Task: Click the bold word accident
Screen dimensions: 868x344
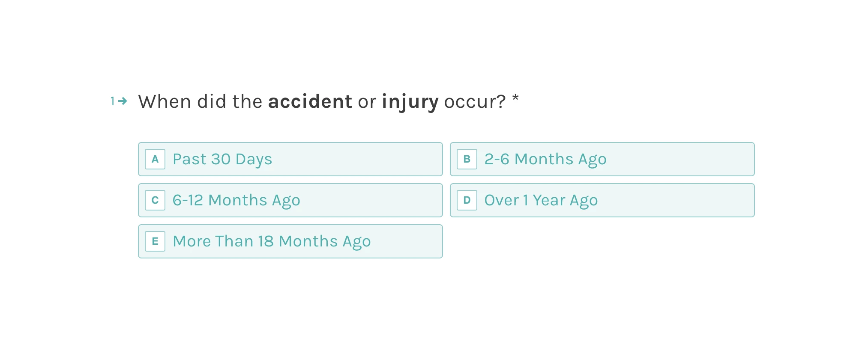Action: (x=310, y=101)
